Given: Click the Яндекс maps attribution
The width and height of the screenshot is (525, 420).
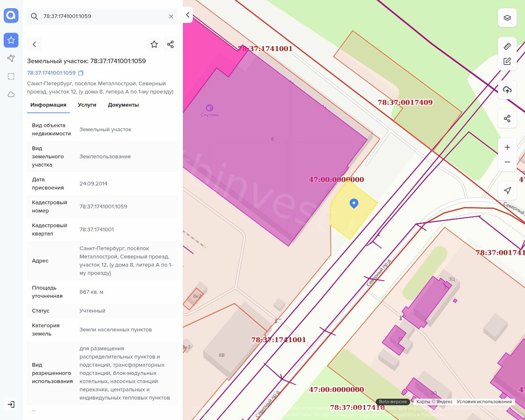Looking at the screenshot, I should click(434, 402).
